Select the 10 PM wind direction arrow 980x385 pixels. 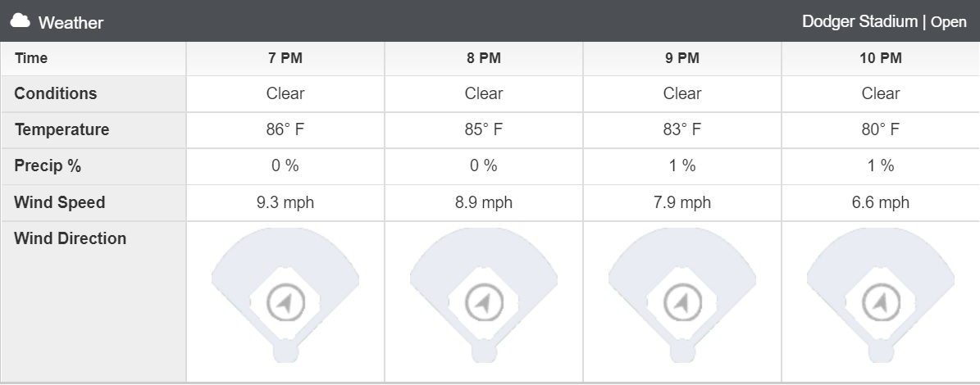[x=882, y=303]
